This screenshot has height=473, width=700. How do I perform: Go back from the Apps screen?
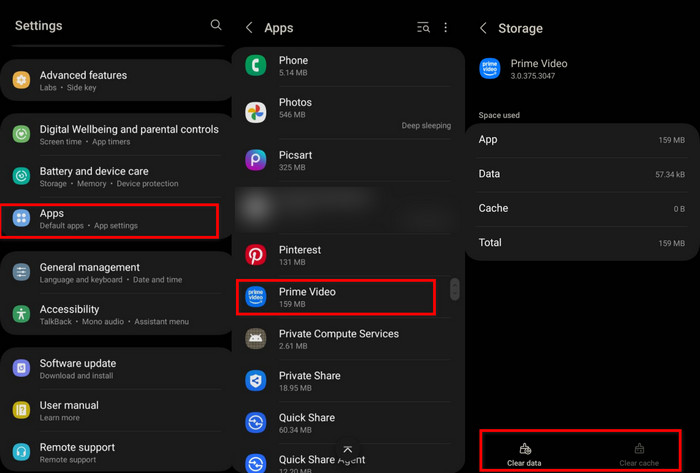click(x=249, y=28)
